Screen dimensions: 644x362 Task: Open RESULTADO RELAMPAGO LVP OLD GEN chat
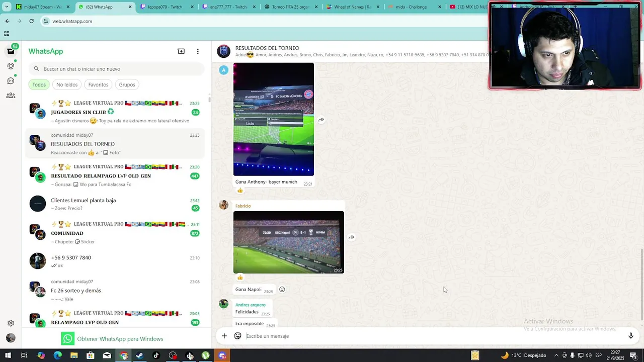coord(116,175)
